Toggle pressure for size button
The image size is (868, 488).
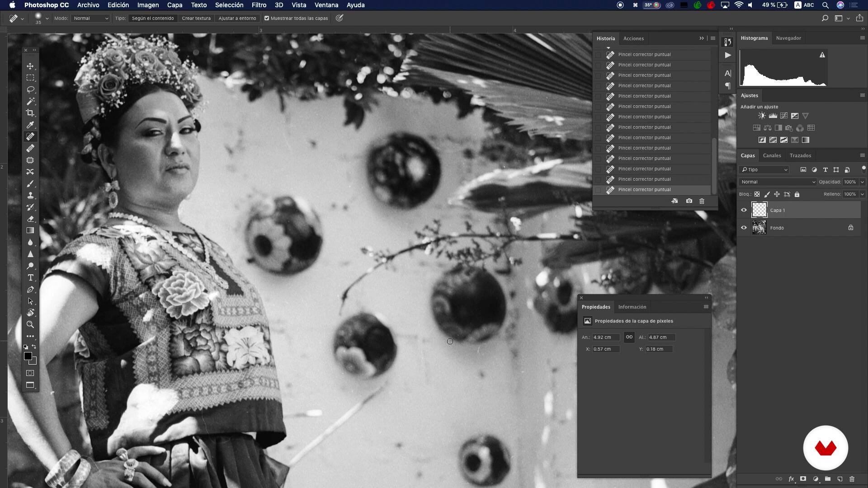340,18
